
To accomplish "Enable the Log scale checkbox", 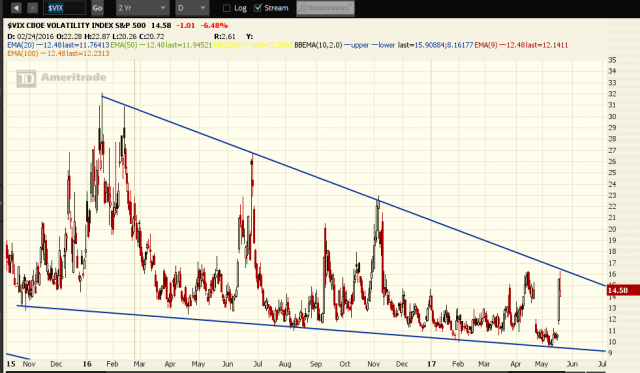I will pos(227,8).
